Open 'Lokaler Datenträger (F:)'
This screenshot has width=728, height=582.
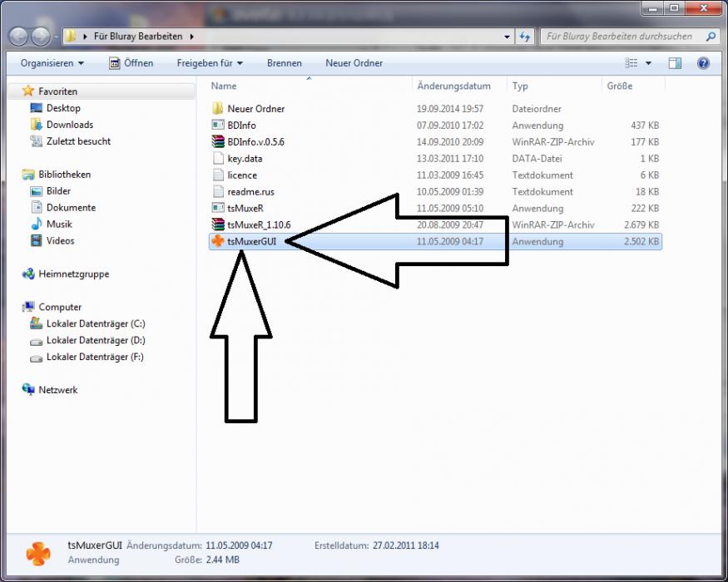95,357
